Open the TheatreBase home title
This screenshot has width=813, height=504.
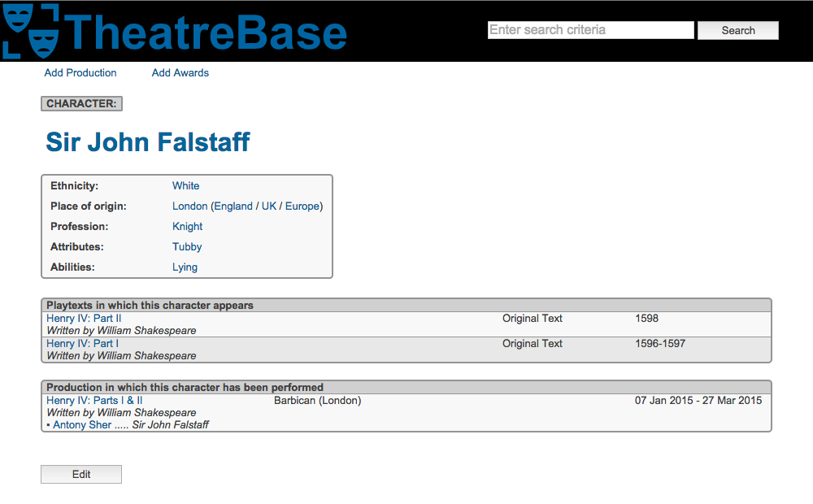206,33
